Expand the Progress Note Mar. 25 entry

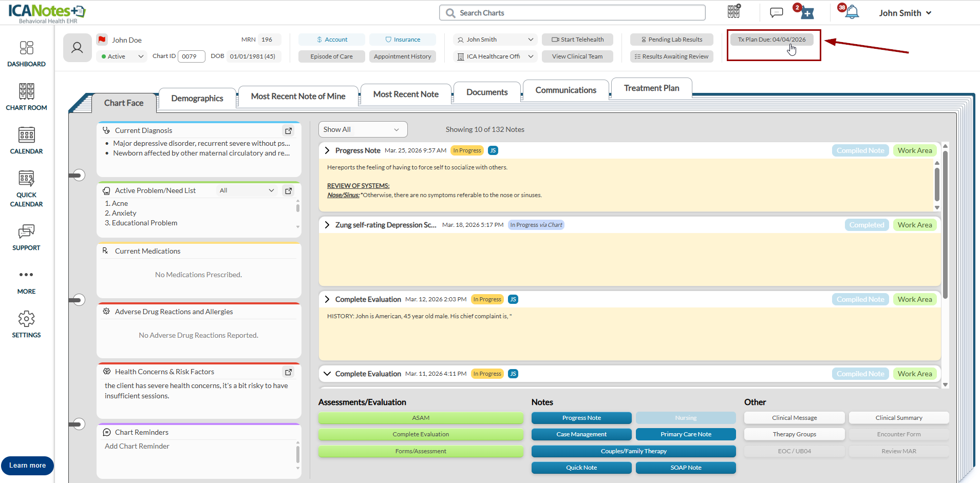327,150
